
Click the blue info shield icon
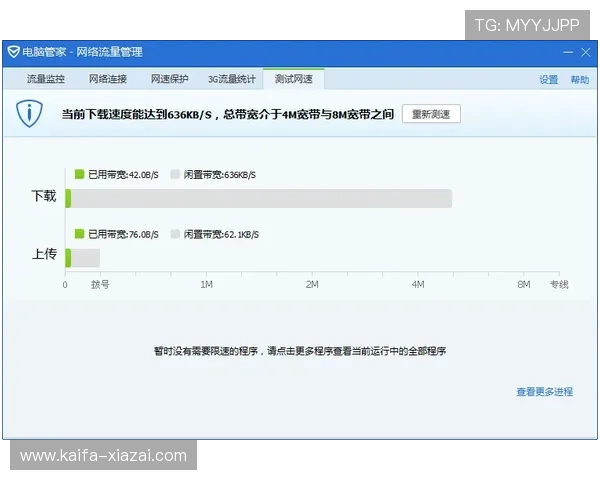29,114
